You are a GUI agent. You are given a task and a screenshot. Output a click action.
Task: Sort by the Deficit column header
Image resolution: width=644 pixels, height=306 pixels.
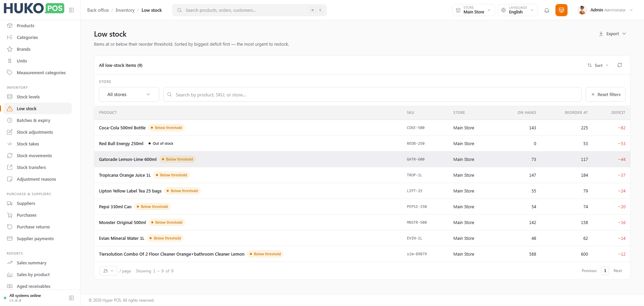click(618, 113)
